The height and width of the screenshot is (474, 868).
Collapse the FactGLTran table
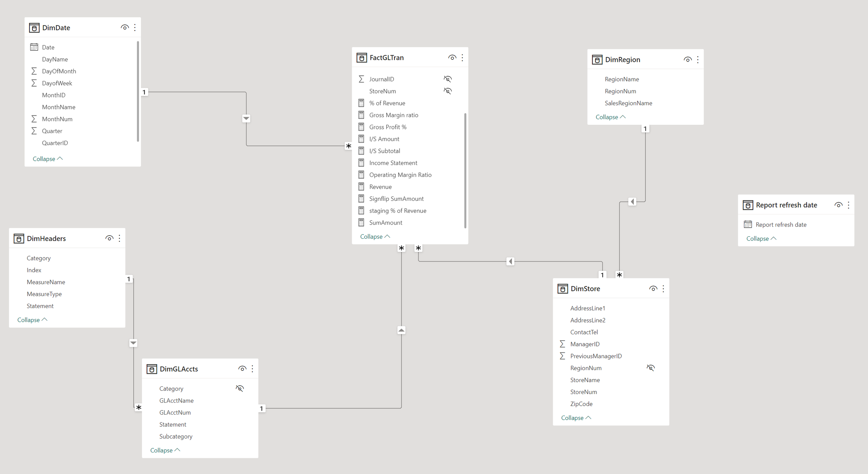[x=375, y=237]
